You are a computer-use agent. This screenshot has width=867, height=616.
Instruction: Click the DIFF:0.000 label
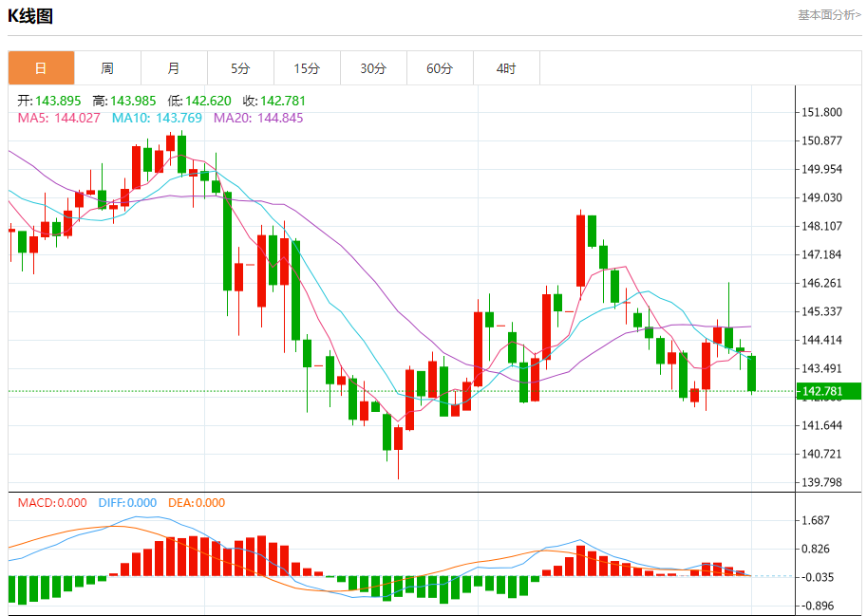(x=127, y=503)
